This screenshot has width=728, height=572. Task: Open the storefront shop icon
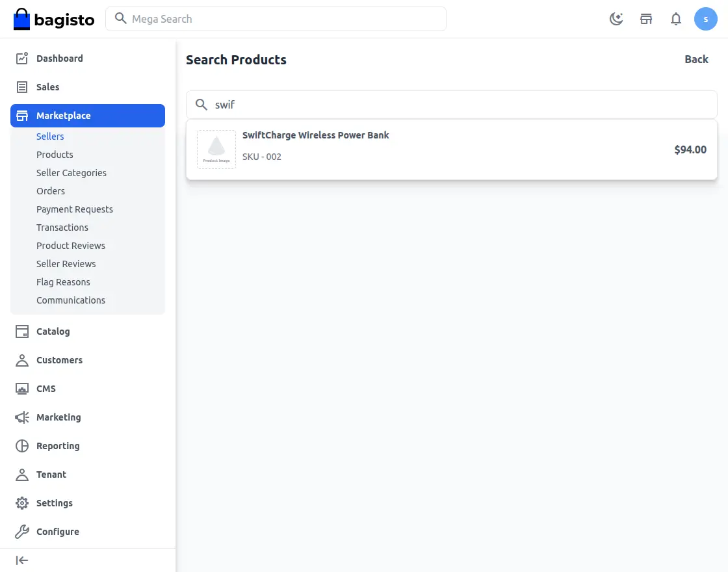coord(646,19)
